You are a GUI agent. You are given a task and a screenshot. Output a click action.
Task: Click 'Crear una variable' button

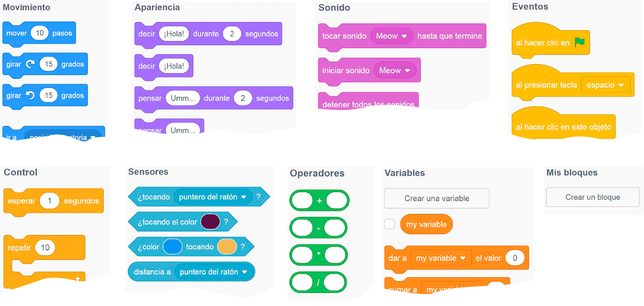(x=437, y=199)
